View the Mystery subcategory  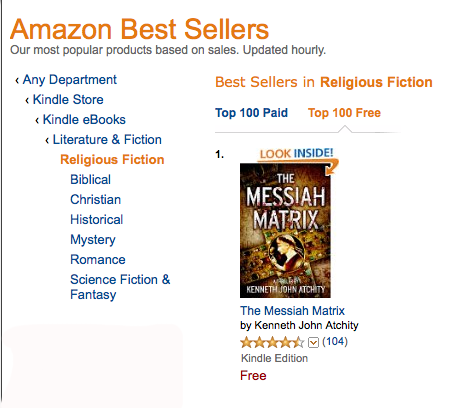pyautogui.click(x=93, y=240)
